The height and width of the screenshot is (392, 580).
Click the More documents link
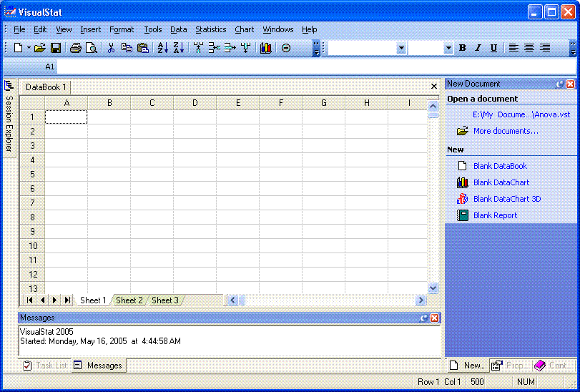506,131
